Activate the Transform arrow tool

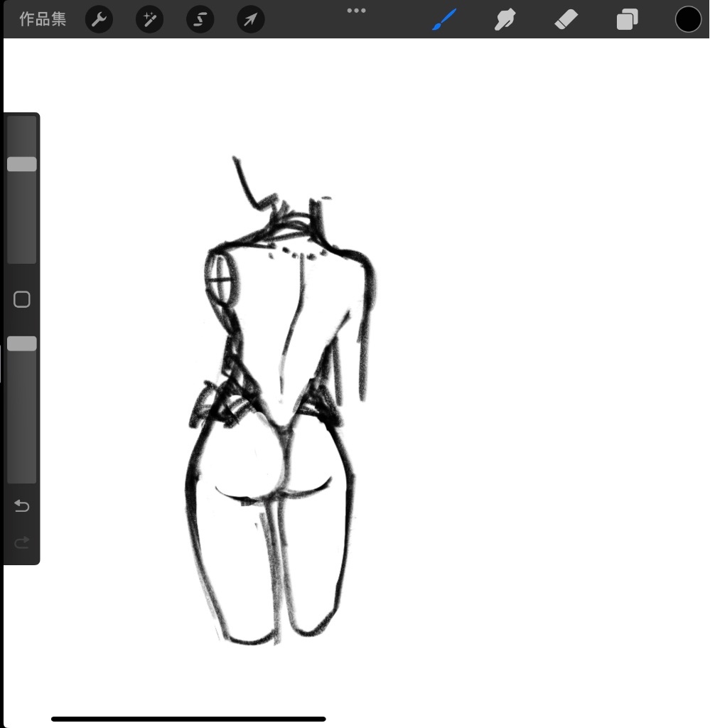[x=251, y=19]
